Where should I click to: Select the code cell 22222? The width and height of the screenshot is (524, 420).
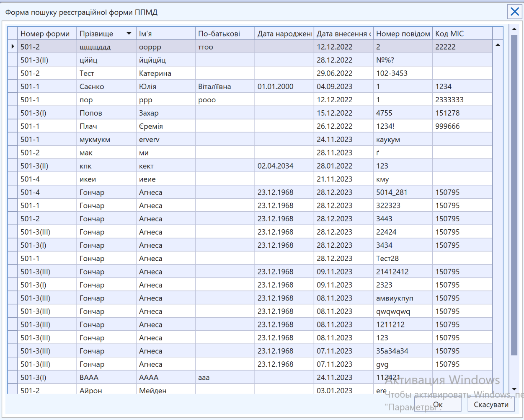462,47
